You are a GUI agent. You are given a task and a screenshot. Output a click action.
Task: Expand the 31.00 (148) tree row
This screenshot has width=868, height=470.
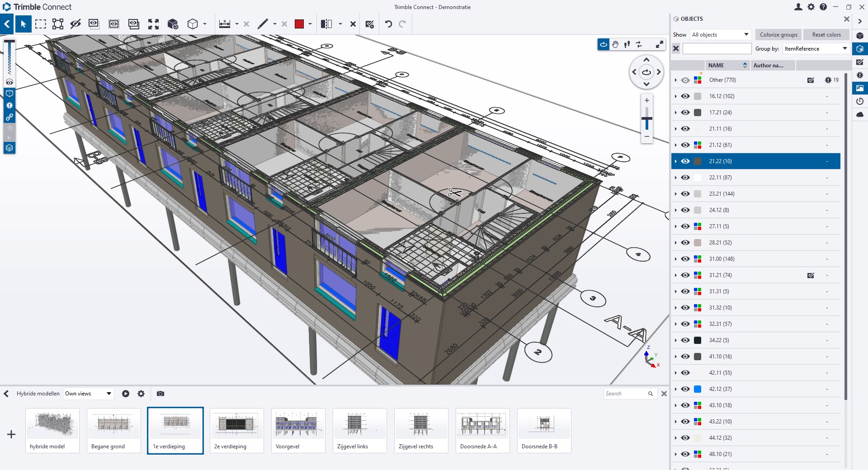click(x=675, y=259)
